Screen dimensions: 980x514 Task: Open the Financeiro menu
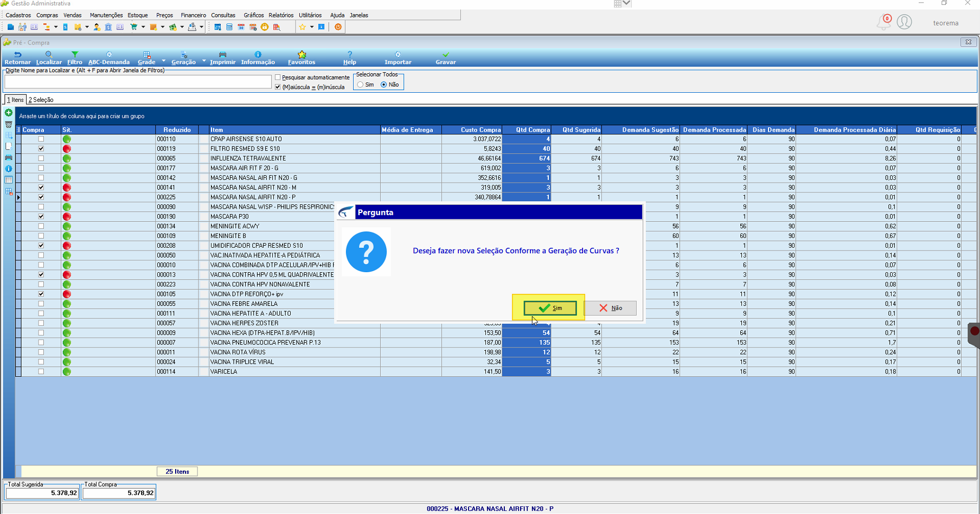coord(193,15)
